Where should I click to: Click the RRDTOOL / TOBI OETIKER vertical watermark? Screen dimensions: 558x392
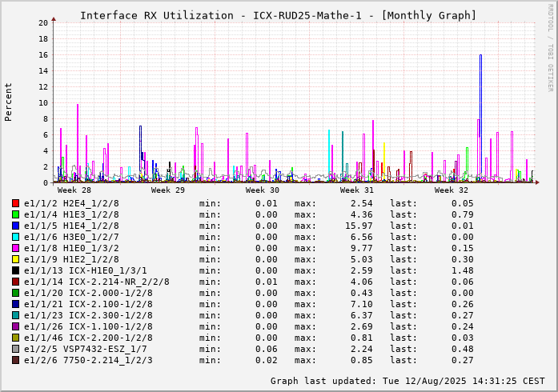tap(550, 46)
